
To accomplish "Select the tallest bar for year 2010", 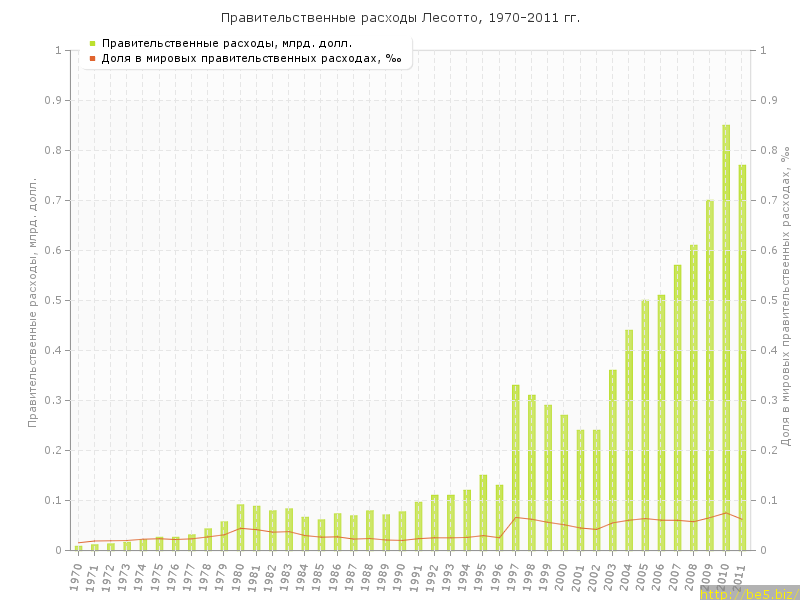I will [726, 338].
